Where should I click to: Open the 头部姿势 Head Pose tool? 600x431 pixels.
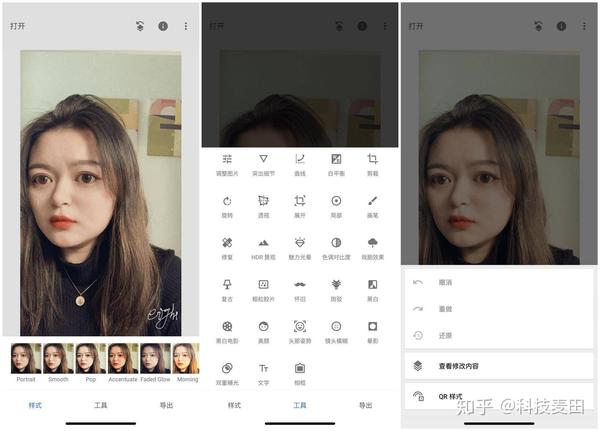300,332
